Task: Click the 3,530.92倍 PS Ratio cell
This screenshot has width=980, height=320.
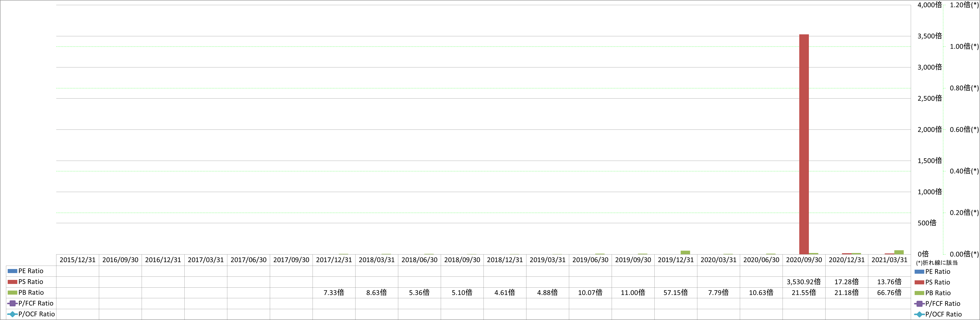Action: click(x=804, y=282)
